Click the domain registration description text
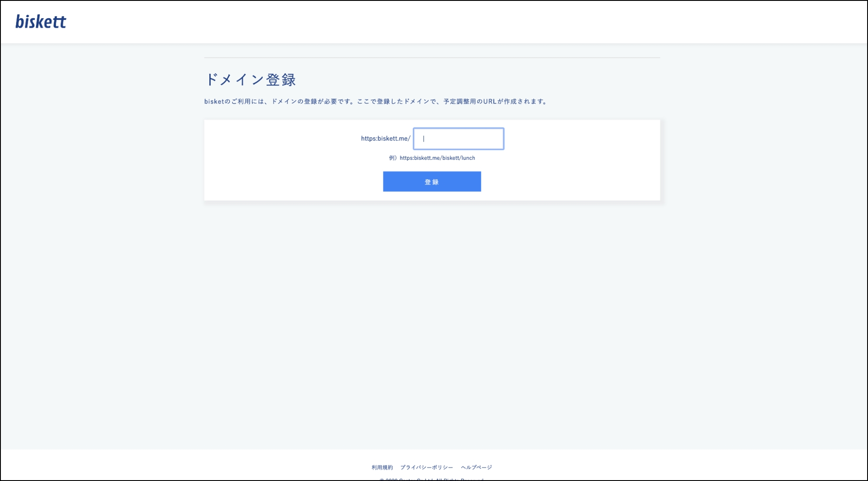The image size is (868, 481). point(375,101)
